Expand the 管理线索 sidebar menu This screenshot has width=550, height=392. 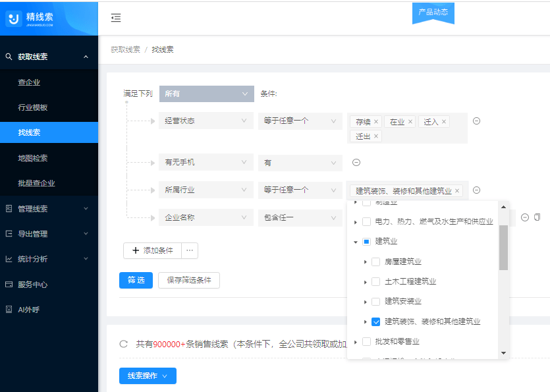pyautogui.click(x=49, y=209)
